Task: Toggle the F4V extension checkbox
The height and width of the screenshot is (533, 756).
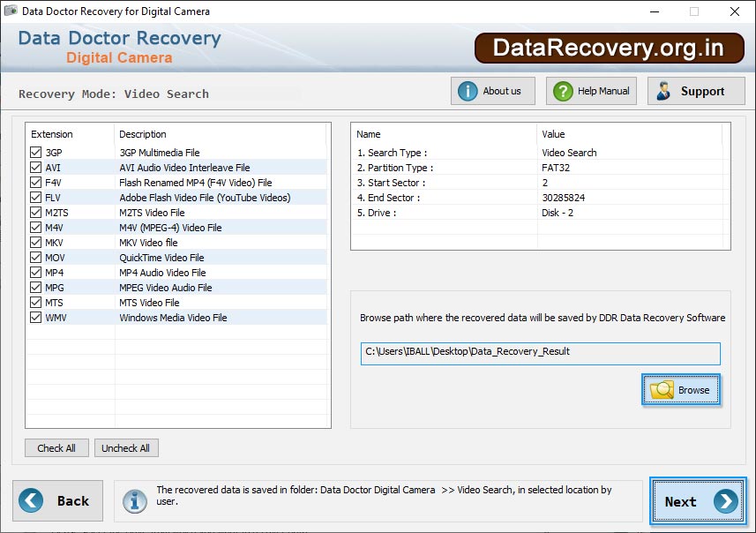Action: [x=35, y=183]
